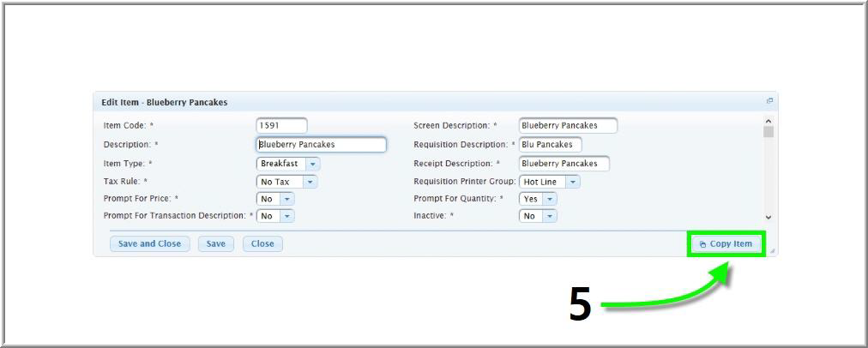Open the Prompt For Price dropdown
868x348 pixels.
[x=286, y=199]
